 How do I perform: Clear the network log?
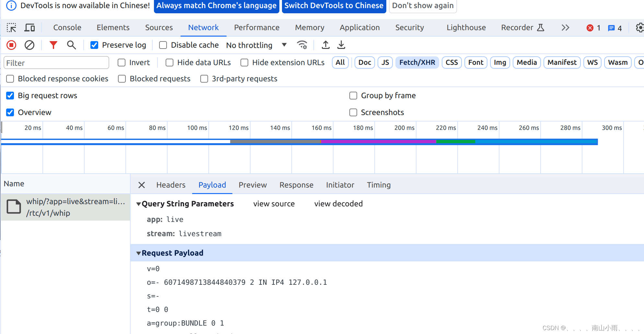point(29,45)
